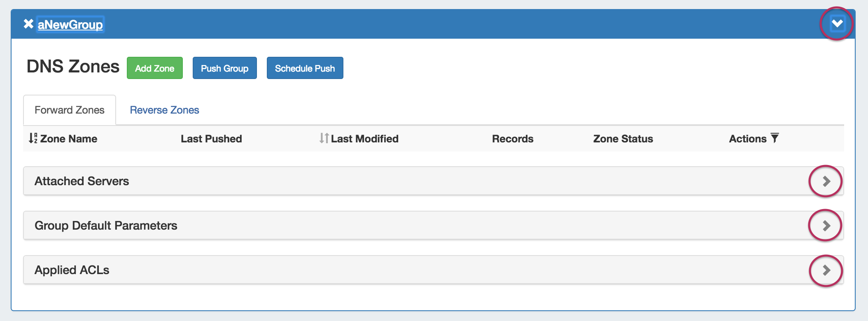Expand the Applied ACLs chevron
The image size is (868, 321).
(x=826, y=270)
